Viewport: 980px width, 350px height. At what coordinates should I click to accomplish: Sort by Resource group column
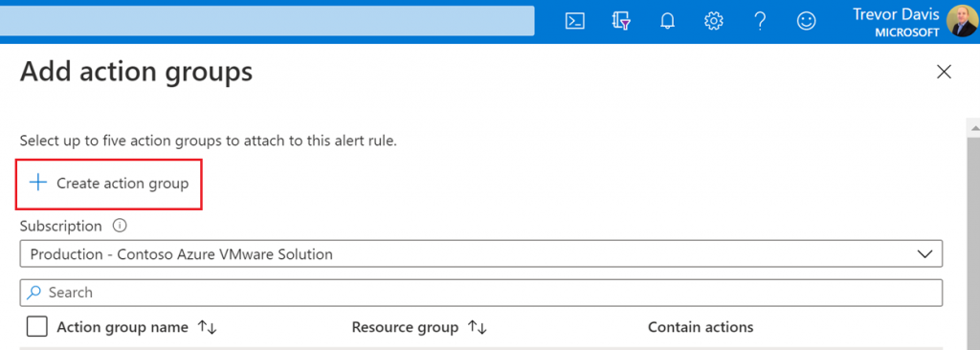coord(405,327)
